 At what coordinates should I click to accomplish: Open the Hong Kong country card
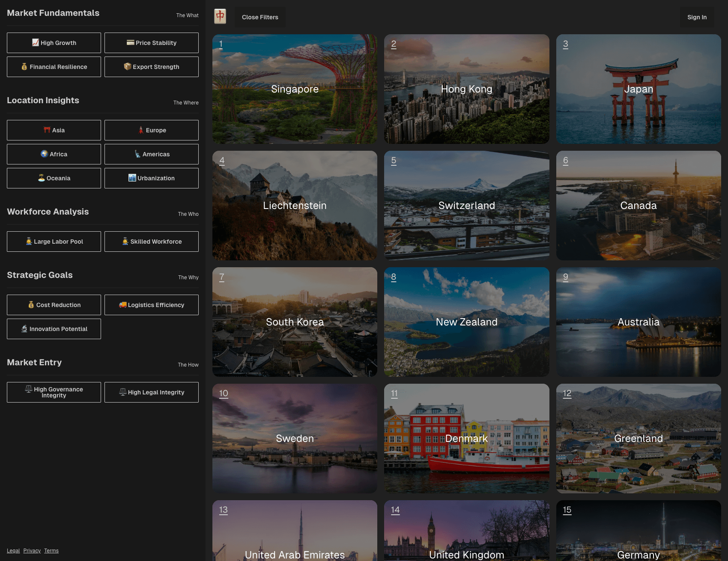[467, 89]
